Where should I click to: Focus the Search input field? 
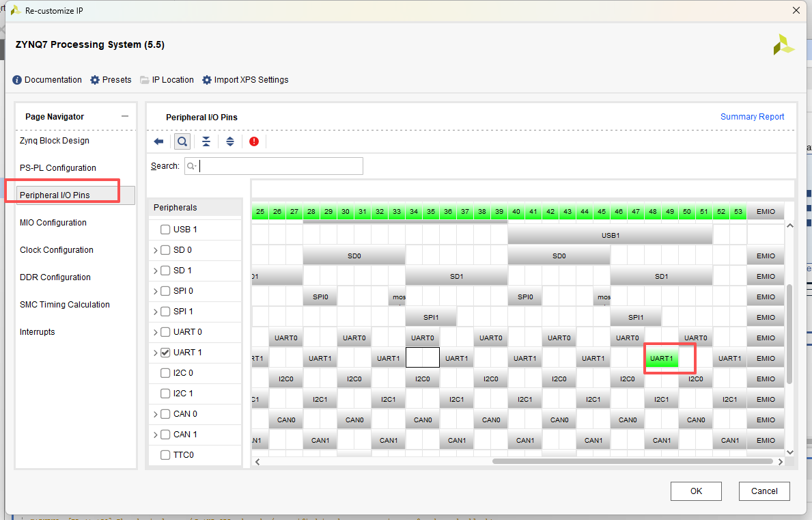point(273,166)
